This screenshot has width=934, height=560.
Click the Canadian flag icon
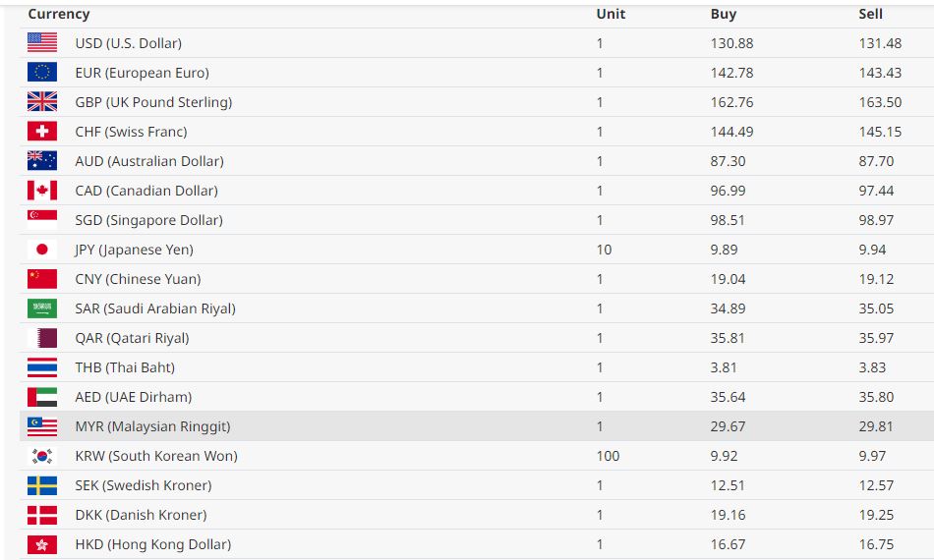click(41, 191)
